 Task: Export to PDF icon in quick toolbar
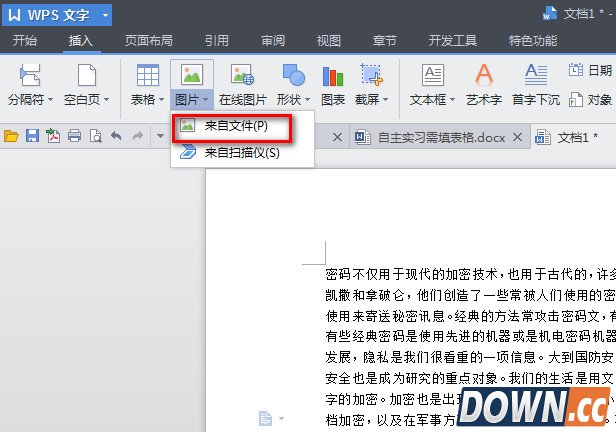pos(53,136)
